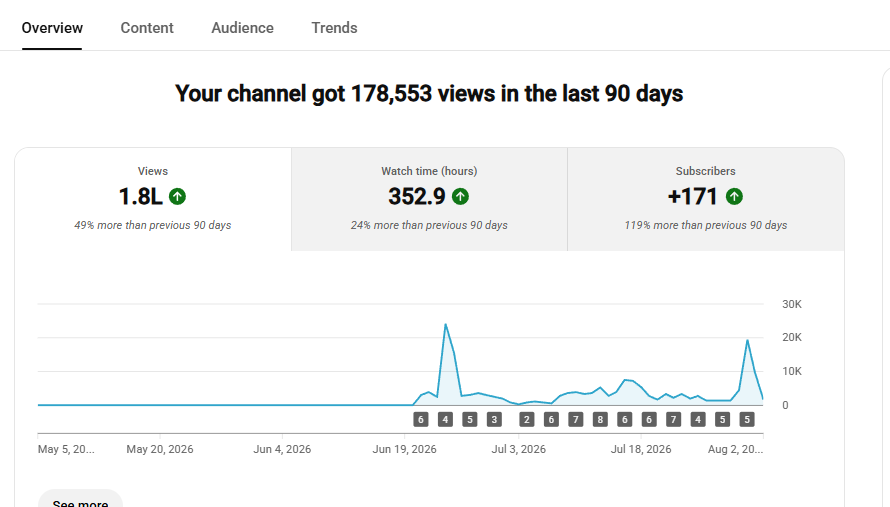Select the Overview tab
This screenshot has height=507, width=890.
[52, 28]
